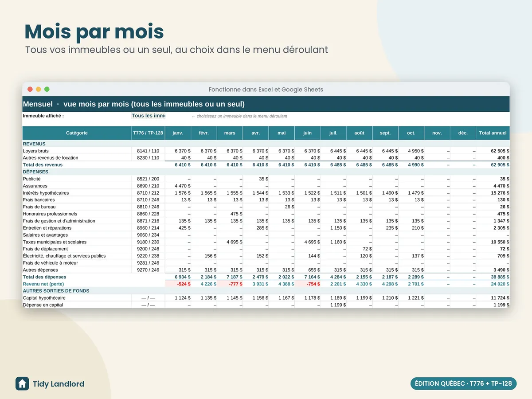Select the 'avr.' column header
The width and height of the screenshot is (532, 399).
(x=256, y=133)
